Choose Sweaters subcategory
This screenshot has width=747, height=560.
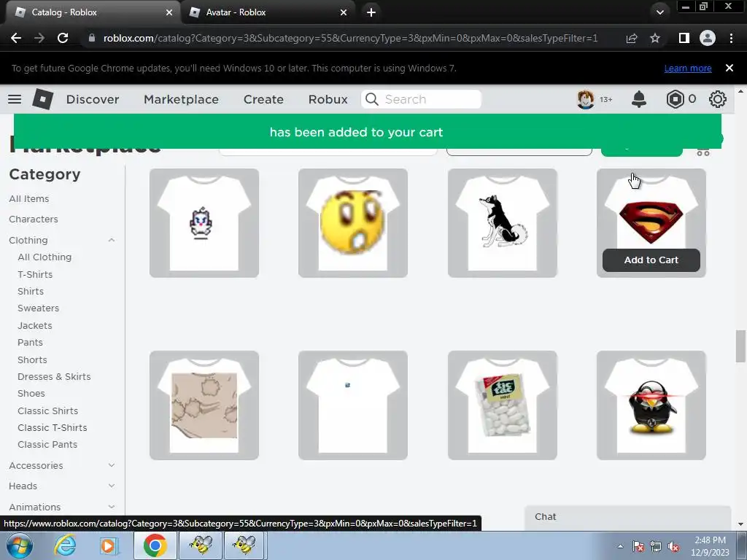[38, 308]
